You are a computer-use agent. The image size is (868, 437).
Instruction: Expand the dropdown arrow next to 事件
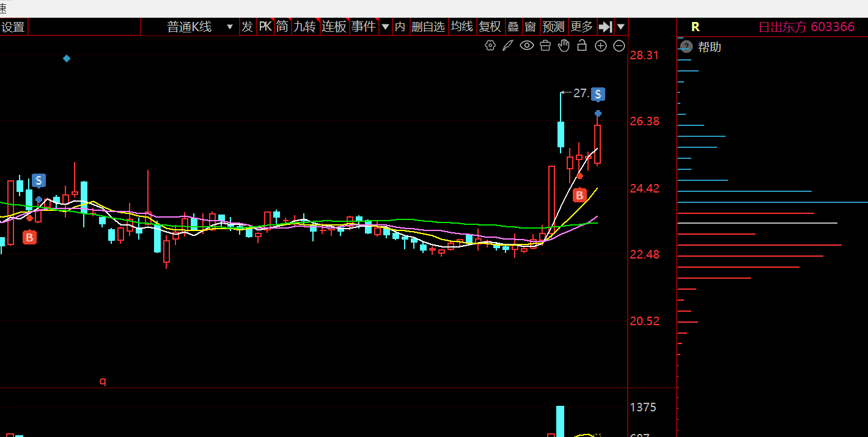point(385,27)
